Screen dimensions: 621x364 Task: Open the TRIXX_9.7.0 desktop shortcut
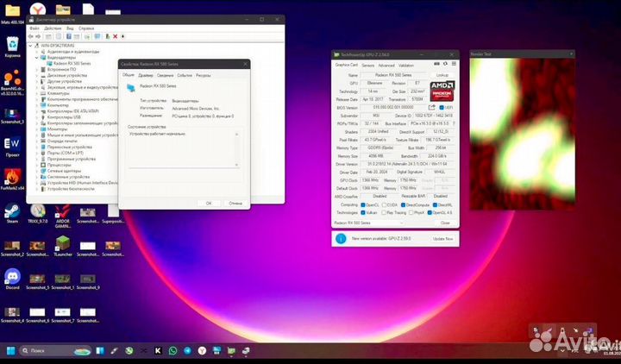click(38, 214)
